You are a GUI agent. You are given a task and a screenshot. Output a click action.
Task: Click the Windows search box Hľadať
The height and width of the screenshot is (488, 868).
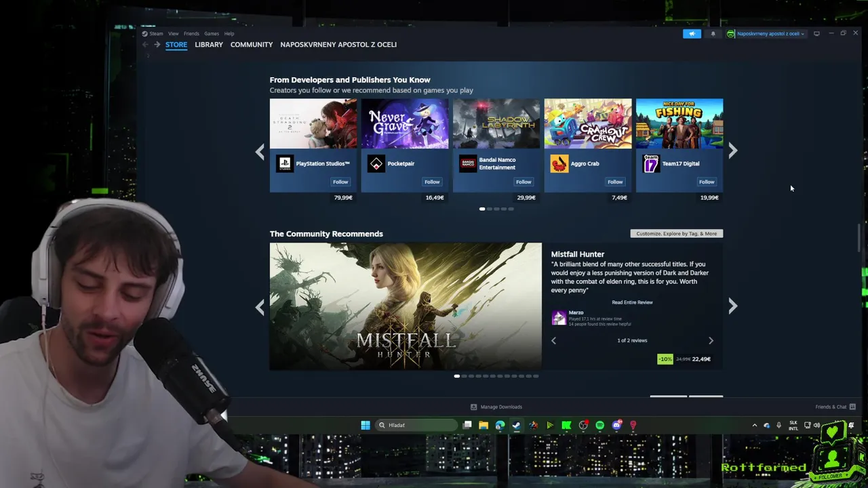pyautogui.click(x=416, y=425)
